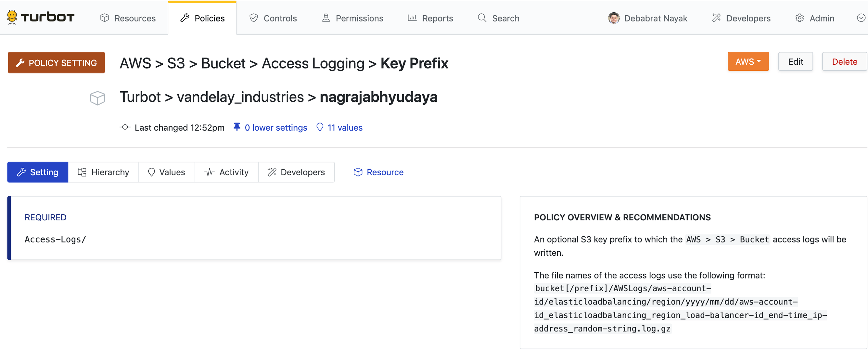Switch to the Activity tab
The image size is (868, 351).
point(226,172)
